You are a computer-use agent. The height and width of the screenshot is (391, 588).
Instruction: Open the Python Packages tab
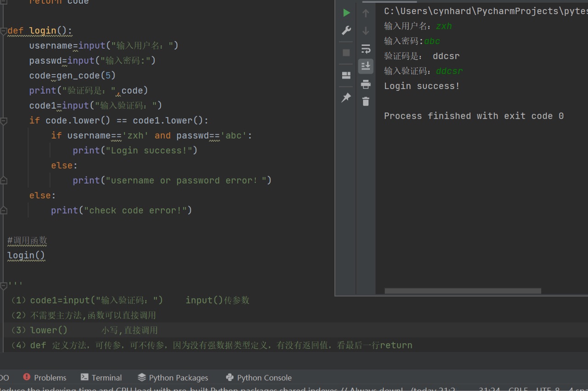click(173, 378)
